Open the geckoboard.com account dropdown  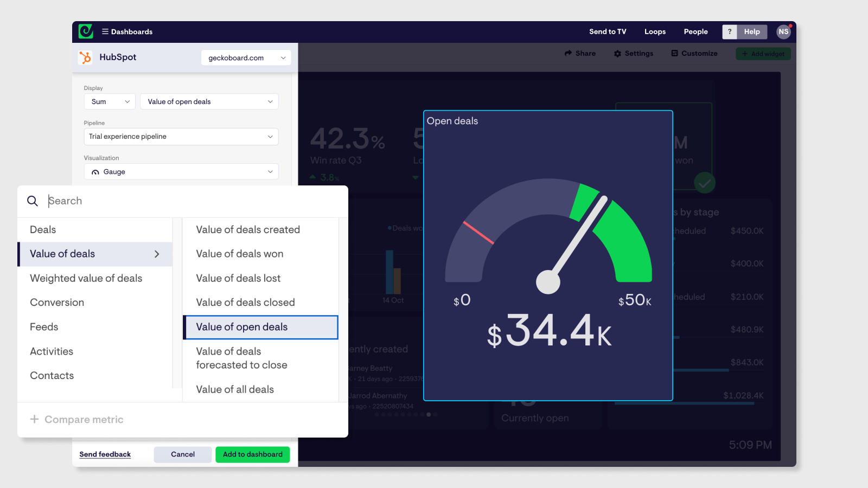coord(246,57)
